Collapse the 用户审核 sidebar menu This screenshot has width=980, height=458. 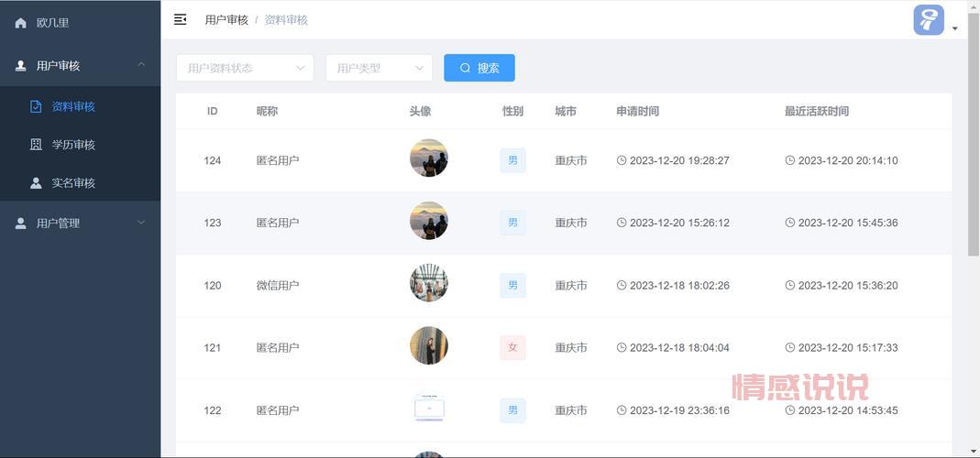point(80,66)
